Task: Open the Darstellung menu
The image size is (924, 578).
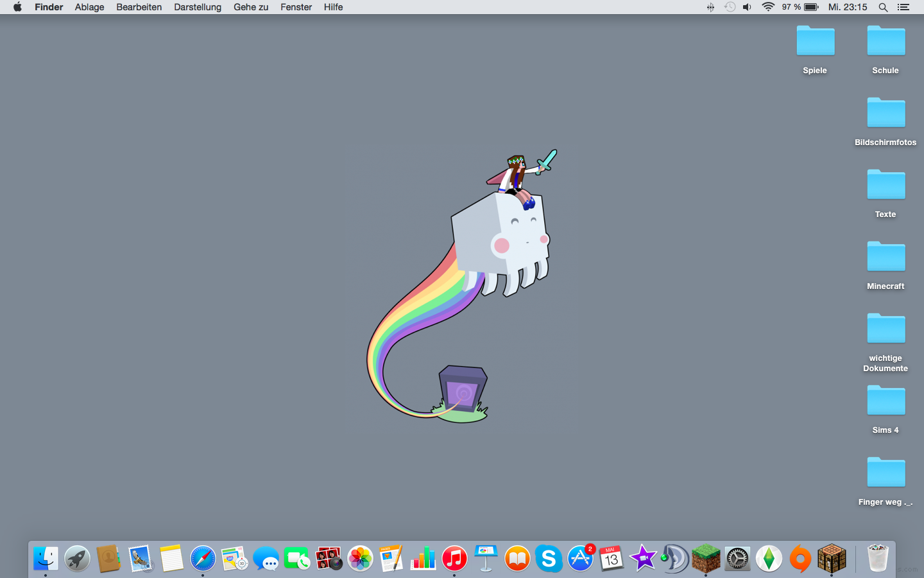Action: click(x=198, y=7)
